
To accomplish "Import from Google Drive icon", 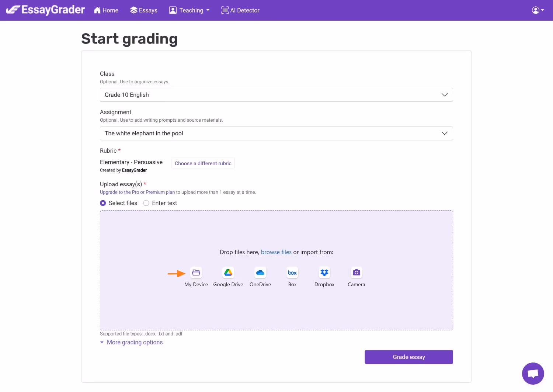I will coord(228,273).
